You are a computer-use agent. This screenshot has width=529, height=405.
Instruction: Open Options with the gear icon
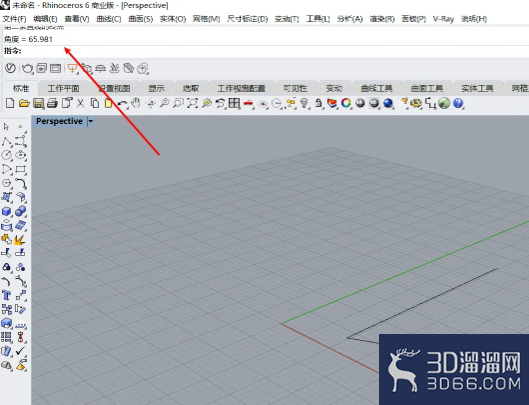(x=416, y=103)
